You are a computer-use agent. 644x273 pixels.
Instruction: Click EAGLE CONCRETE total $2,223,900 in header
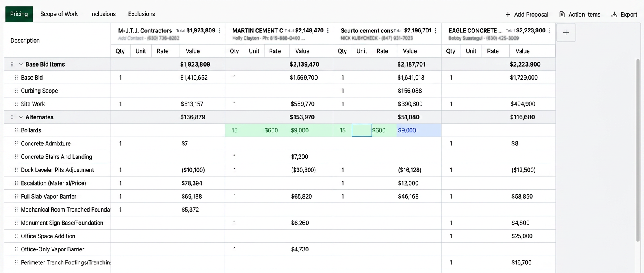[x=531, y=31]
